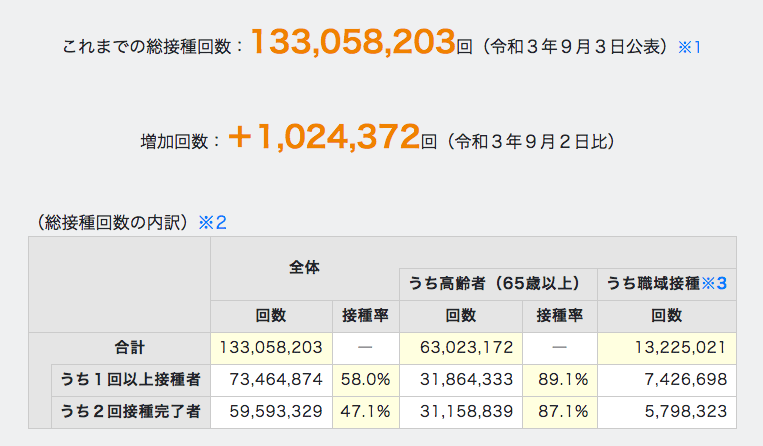Select the increase figure +1,024,372
Image resolution: width=763 pixels, height=446 pixels.
[x=324, y=137]
